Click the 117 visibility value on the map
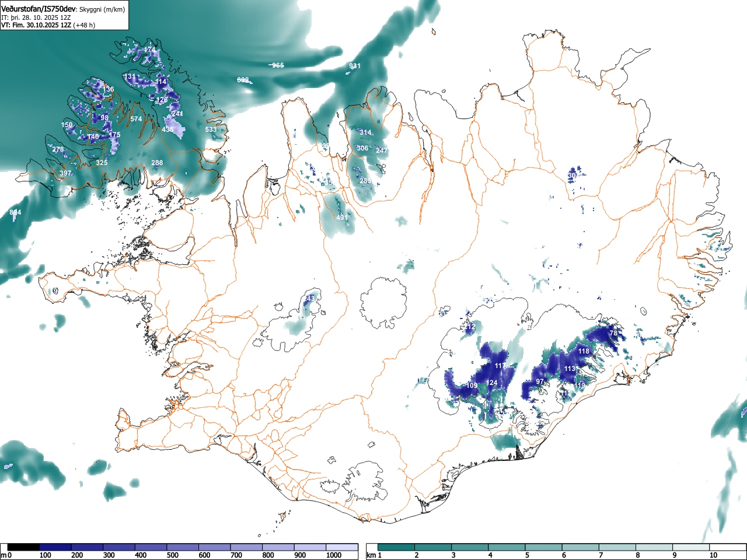 point(500,366)
